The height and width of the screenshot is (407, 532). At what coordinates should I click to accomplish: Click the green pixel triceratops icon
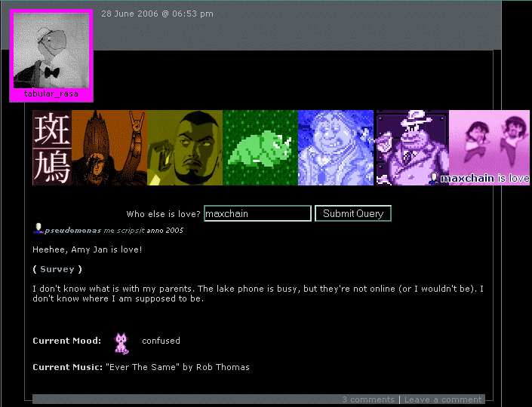[x=260, y=148]
